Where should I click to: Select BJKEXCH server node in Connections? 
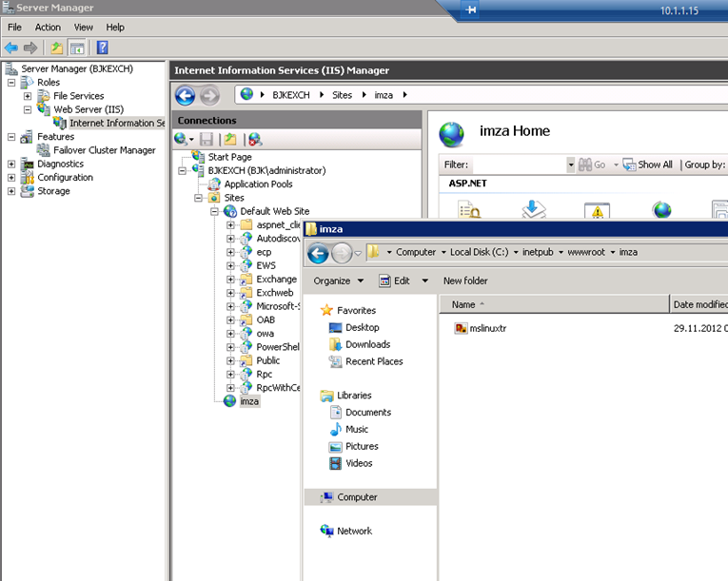coord(266,171)
